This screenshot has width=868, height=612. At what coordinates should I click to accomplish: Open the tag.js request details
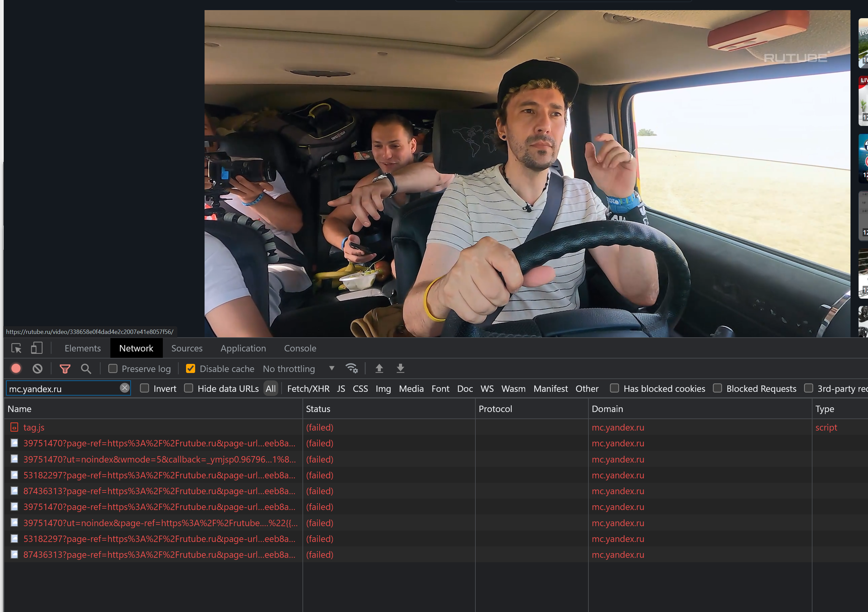34,428
